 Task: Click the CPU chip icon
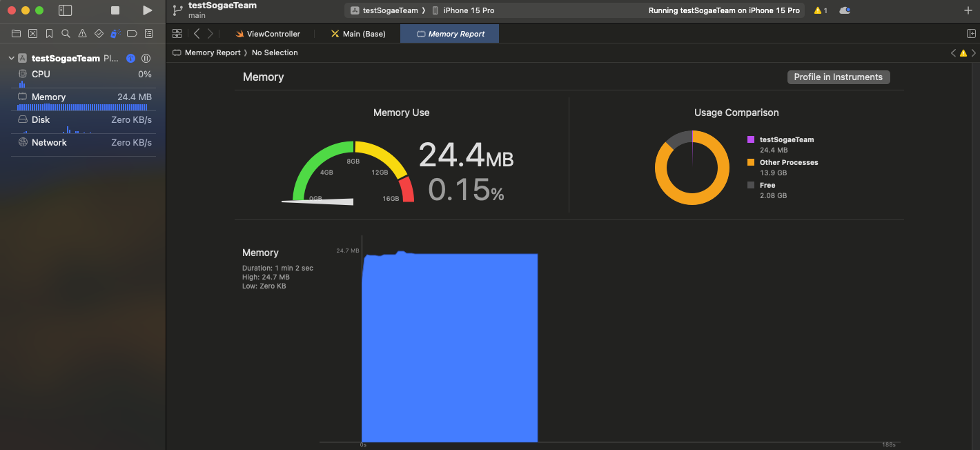click(x=23, y=74)
